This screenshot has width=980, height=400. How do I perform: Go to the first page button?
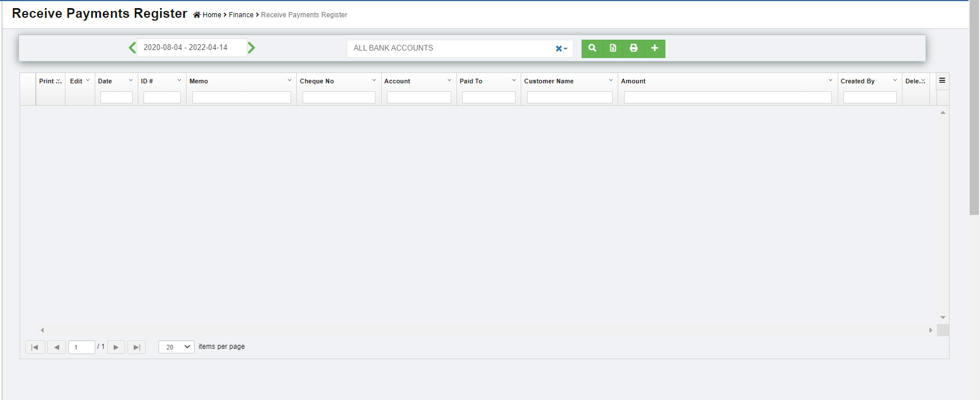pos(35,347)
